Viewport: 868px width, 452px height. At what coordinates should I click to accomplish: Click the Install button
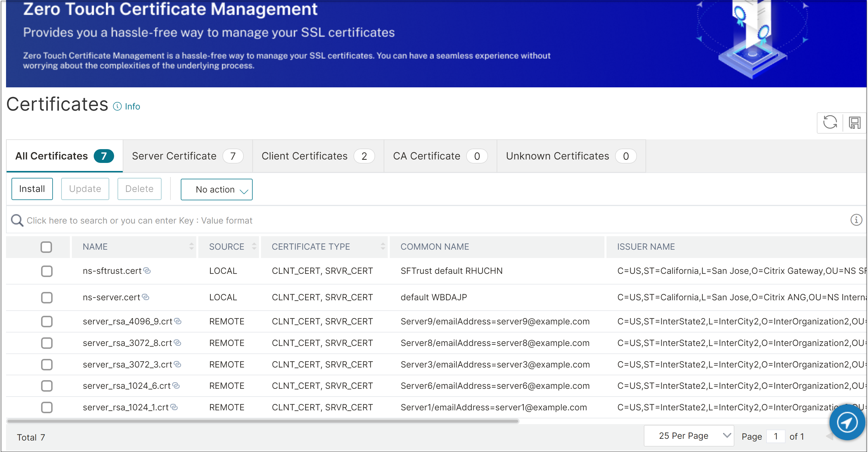click(32, 189)
